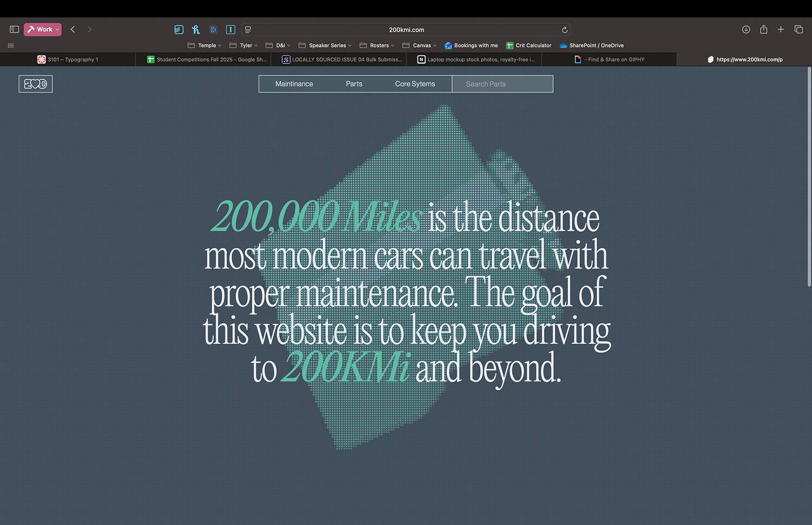Open the Core Sytems page link
Screen dimensions: 812x525
[x=415, y=84]
